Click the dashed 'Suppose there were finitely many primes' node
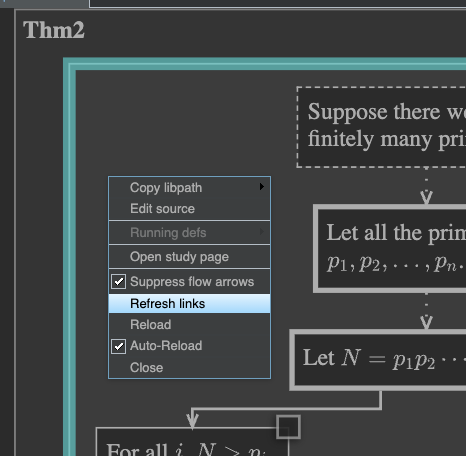Viewport: 466px width, 456px height. pos(381,127)
